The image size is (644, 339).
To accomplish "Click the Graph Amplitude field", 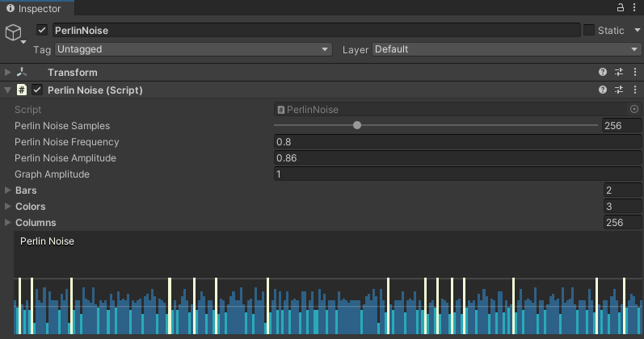I will (457, 174).
